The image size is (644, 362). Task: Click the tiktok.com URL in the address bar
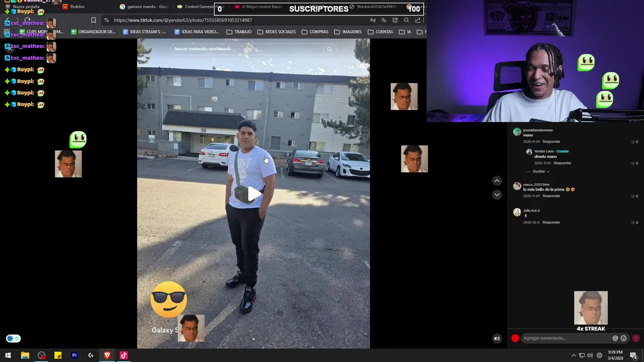(183, 20)
